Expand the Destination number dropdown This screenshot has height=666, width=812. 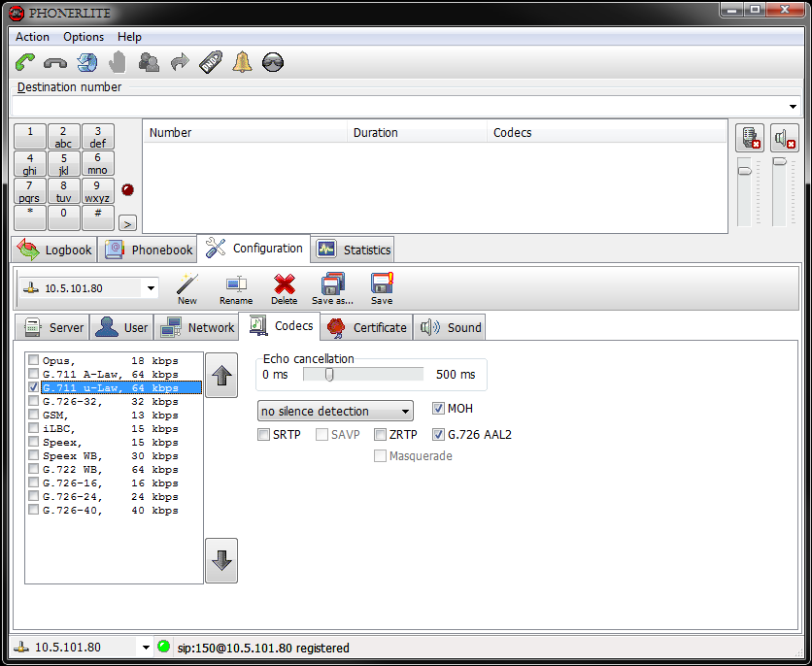point(793,107)
